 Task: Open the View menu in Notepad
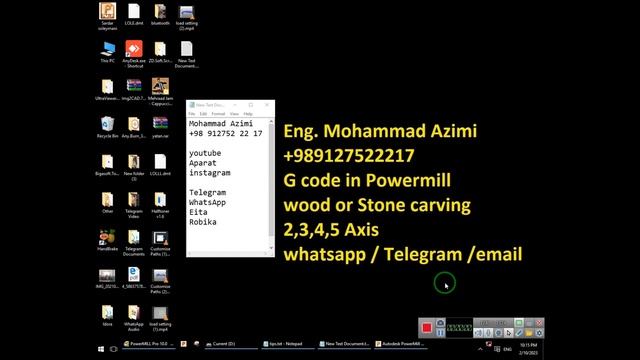tap(234, 114)
